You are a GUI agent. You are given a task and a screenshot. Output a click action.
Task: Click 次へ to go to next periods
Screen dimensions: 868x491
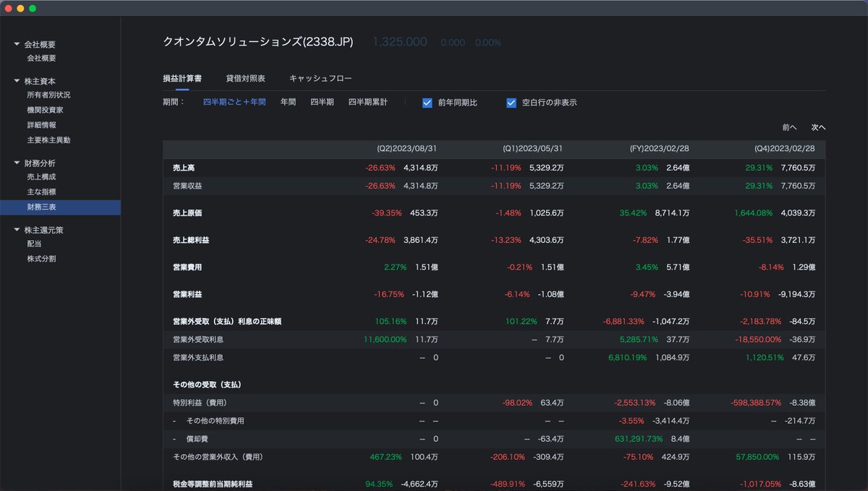tap(818, 127)
